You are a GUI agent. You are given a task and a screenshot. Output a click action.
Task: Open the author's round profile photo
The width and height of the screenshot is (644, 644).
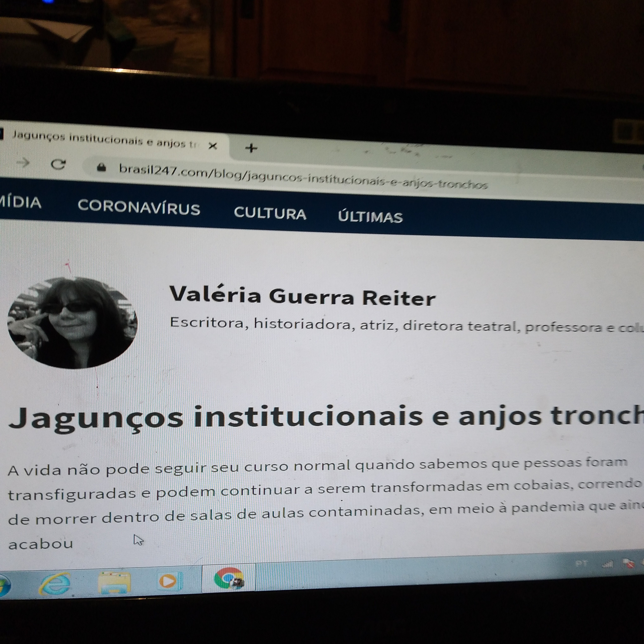(x=72, y=322)
